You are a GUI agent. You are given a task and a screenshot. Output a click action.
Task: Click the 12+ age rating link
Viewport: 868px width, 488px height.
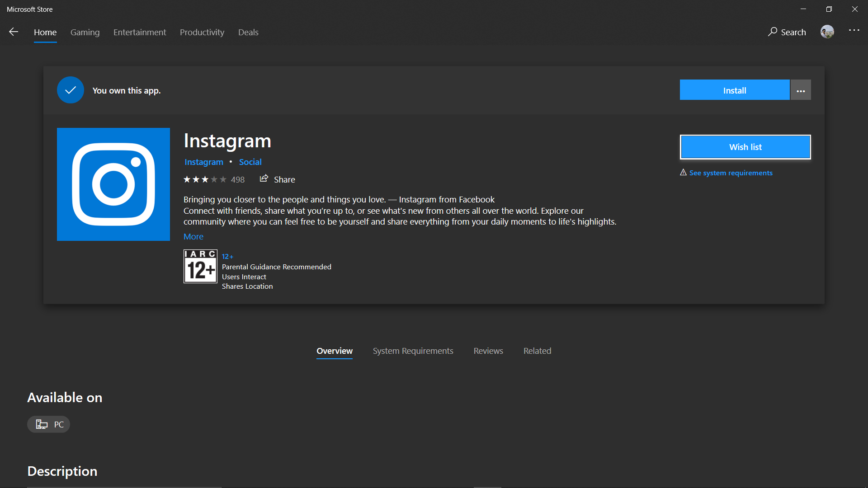227,257
